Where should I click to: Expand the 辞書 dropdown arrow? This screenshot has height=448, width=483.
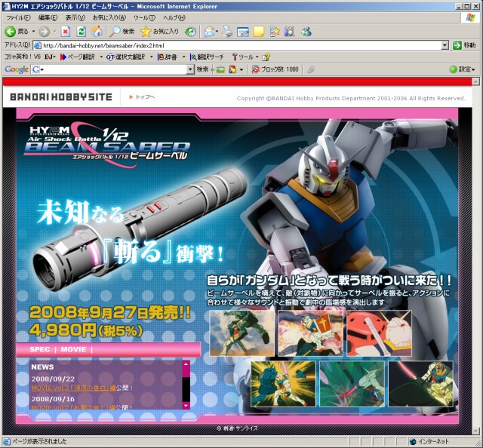tap(183, 57)
